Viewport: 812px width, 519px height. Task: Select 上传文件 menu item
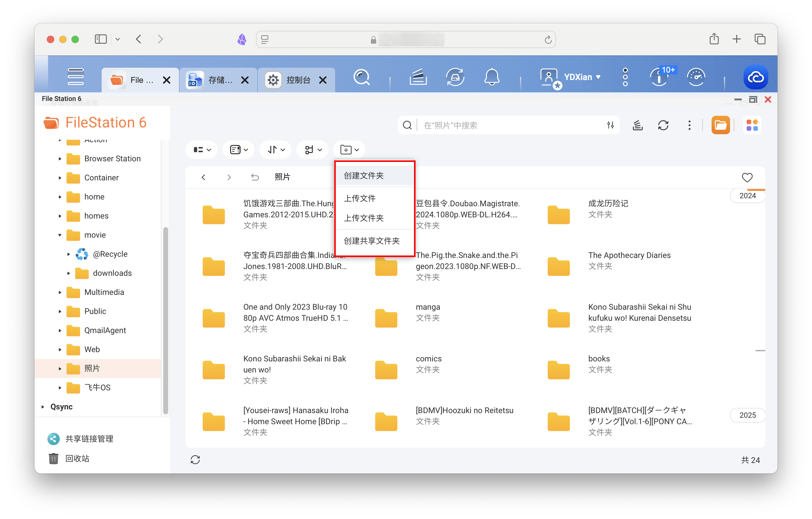375,198
